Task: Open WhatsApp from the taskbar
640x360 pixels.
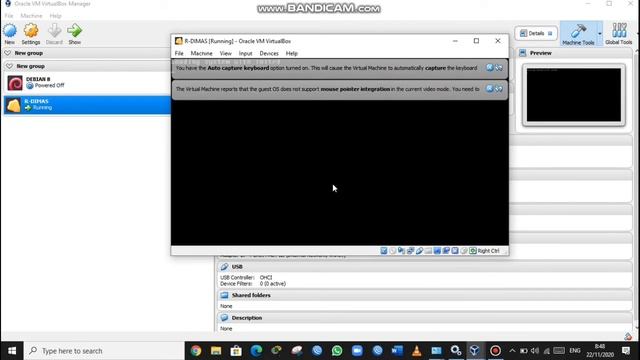Action: 337,351
